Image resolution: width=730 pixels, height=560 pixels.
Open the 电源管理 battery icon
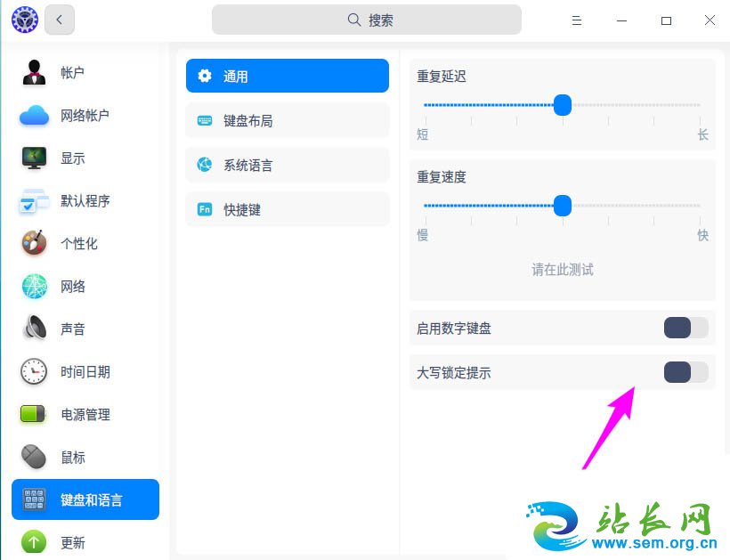click(x=34, y=414)
